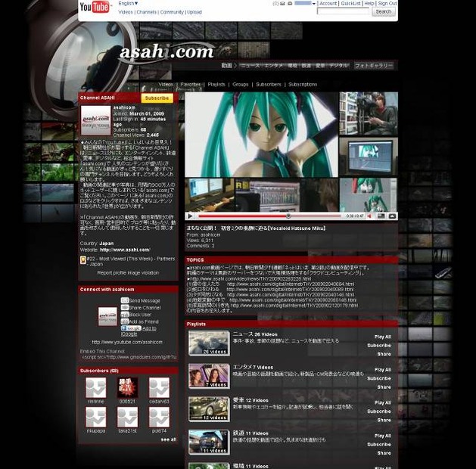Open the inbox envelope icon

282,4
